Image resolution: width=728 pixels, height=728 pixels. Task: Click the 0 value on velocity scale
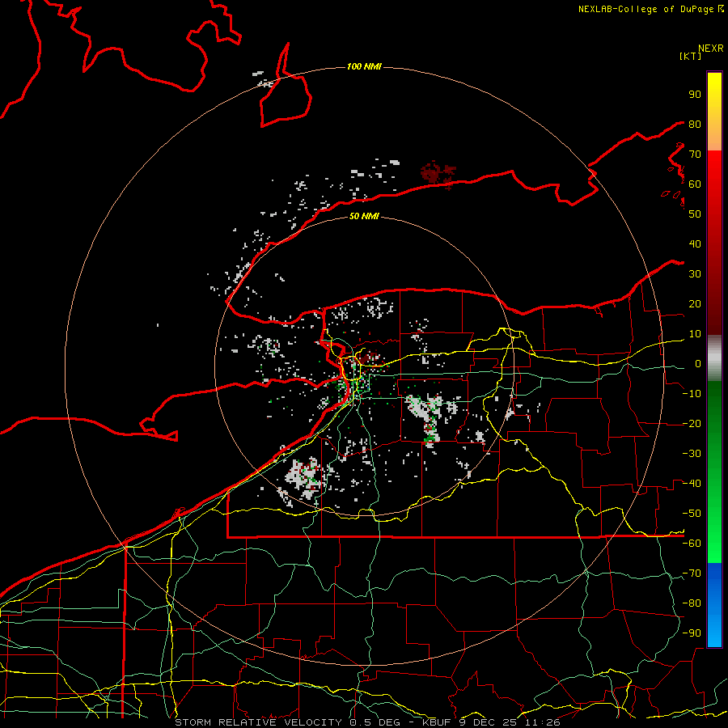pyautogui.click(x=698, y=363)
